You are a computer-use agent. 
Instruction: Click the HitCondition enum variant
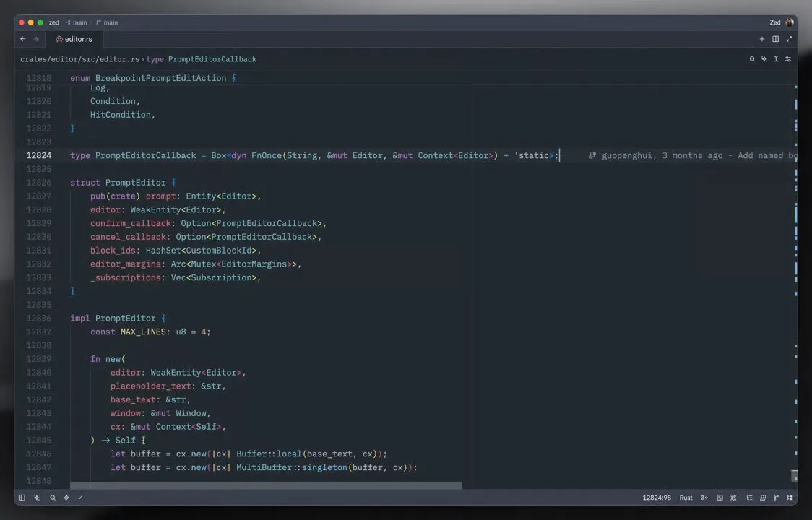pos(120,114)
